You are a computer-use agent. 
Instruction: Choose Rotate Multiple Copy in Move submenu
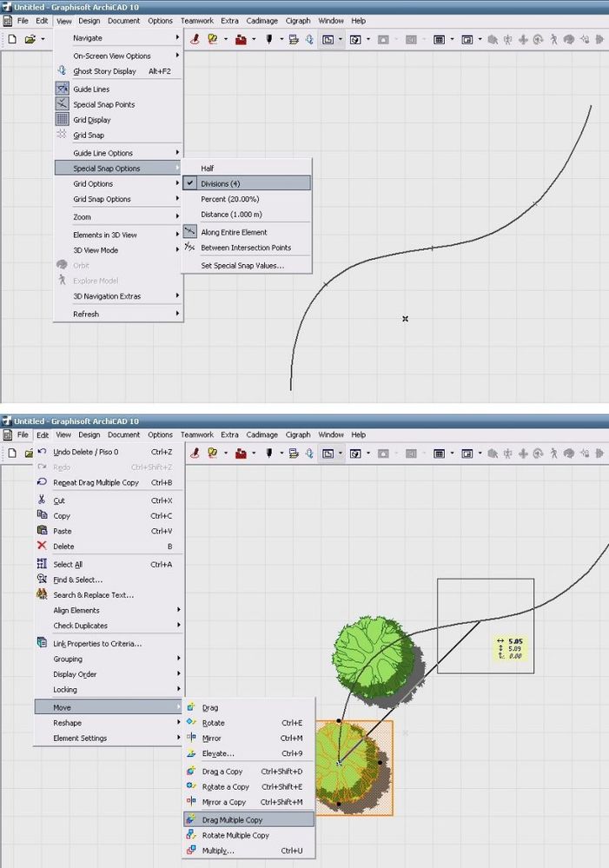coord(248,835)
